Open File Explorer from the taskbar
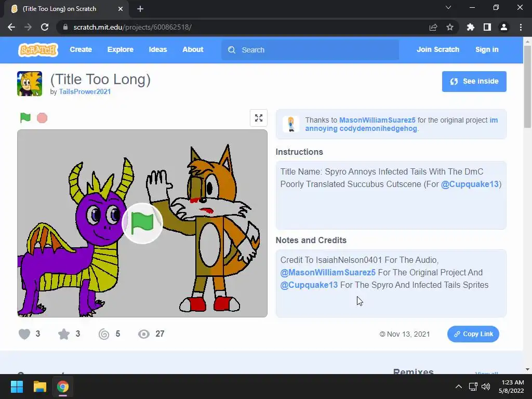 [x=39, y=387]
